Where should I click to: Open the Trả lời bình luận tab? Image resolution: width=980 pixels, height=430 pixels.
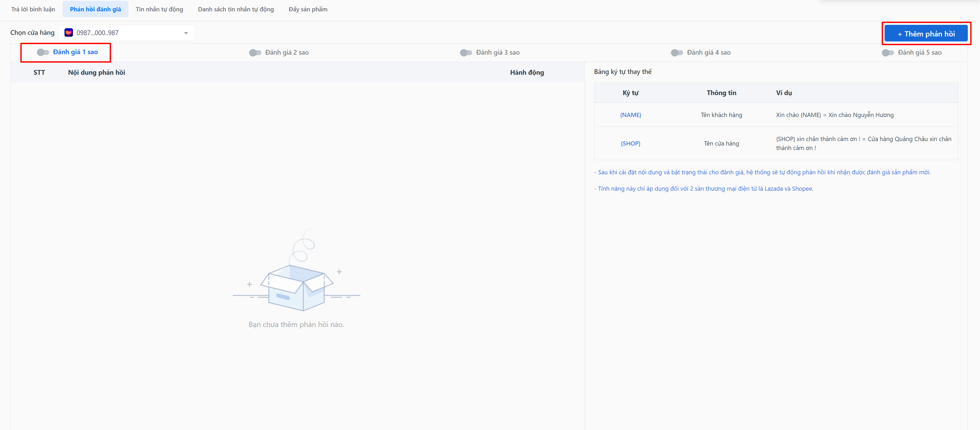click(33, 9)
